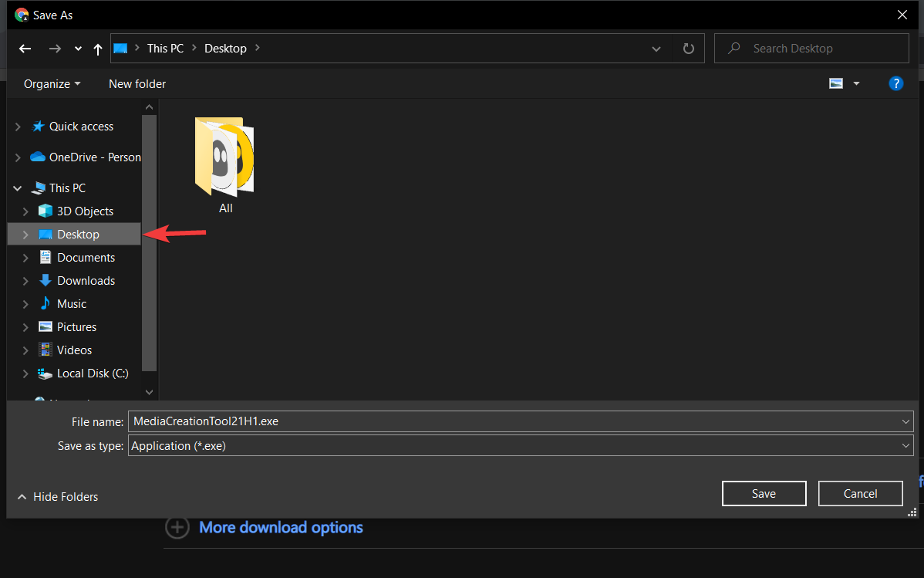Image resolution: width=924 pixels, height=578 pixels.
Task: Open More download options link in browser
Action: pos(281,527)
